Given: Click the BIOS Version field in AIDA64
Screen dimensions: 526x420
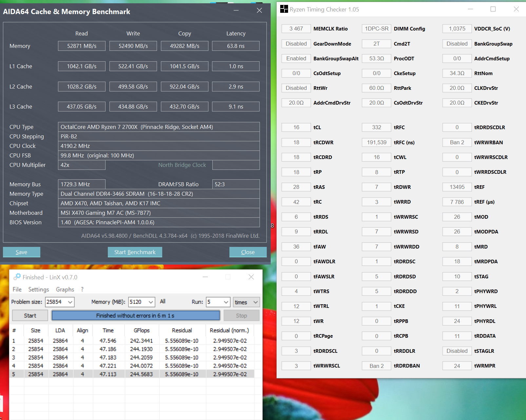Looking at the screenshot, I should [159, 222].
